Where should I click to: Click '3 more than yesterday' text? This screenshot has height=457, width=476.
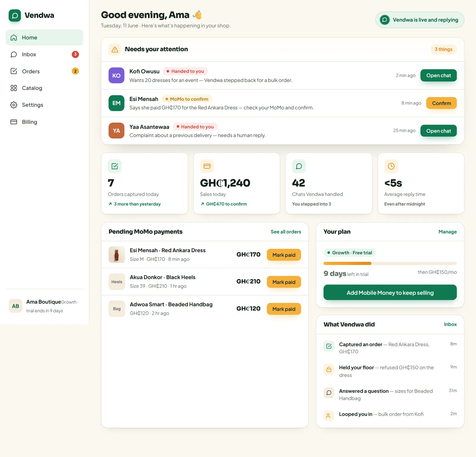click(137, 204)
